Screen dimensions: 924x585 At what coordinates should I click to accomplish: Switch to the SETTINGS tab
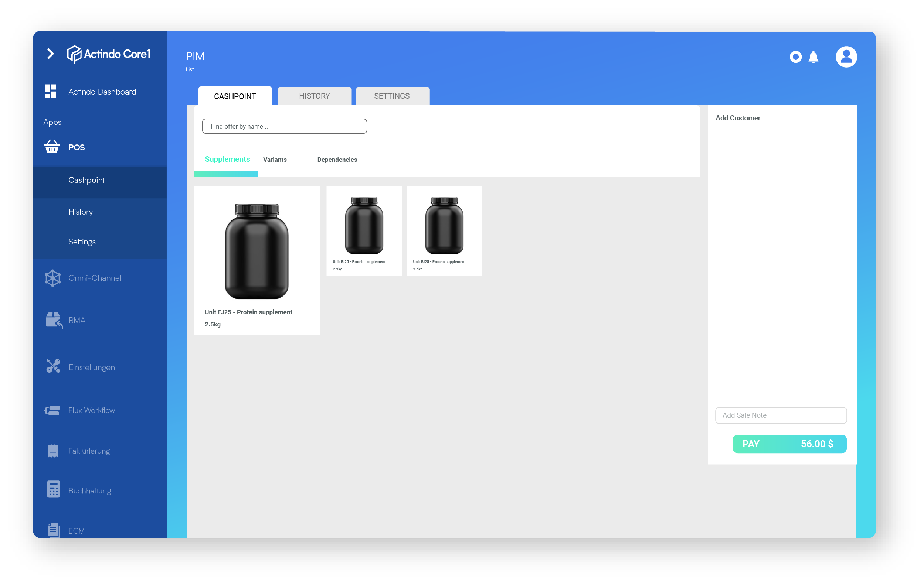tap(392, 96)
